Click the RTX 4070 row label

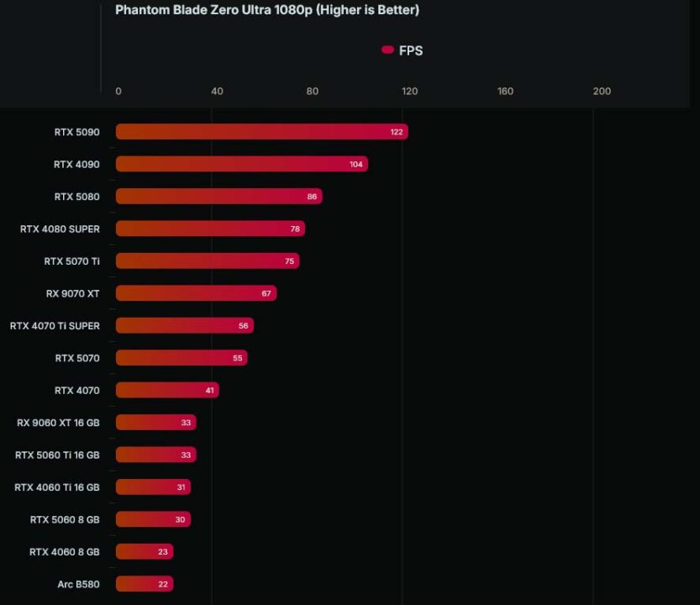[x=76, y=390]
